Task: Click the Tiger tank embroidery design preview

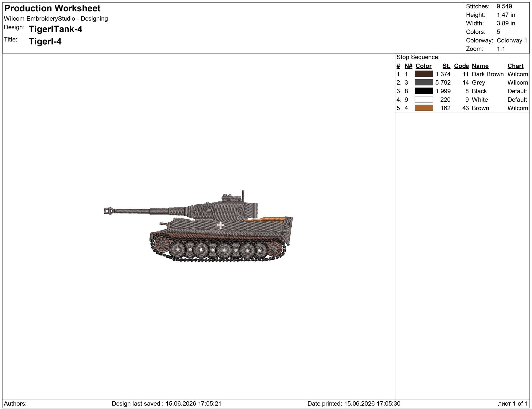Action: coord(199,226)
